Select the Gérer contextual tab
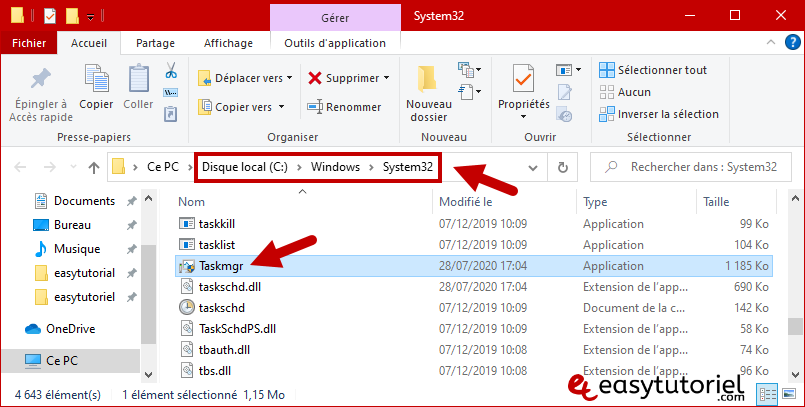 (x=335, y=18)
